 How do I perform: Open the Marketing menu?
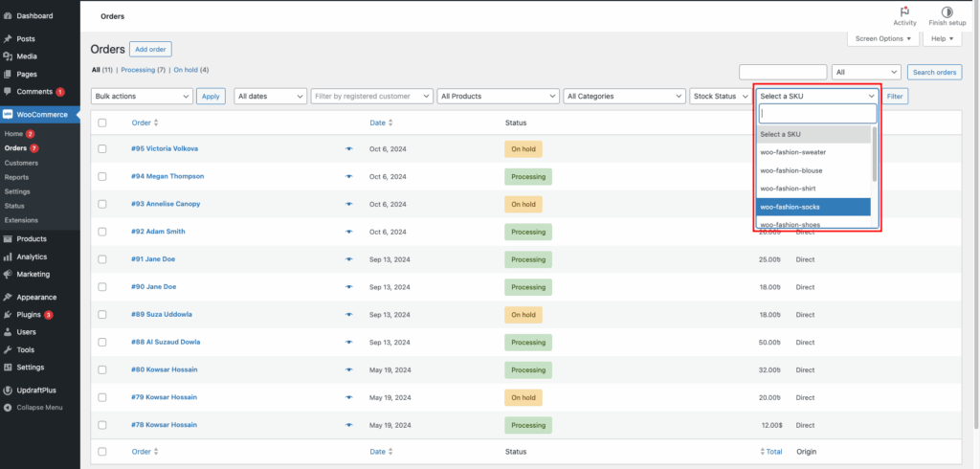[33, 274]
